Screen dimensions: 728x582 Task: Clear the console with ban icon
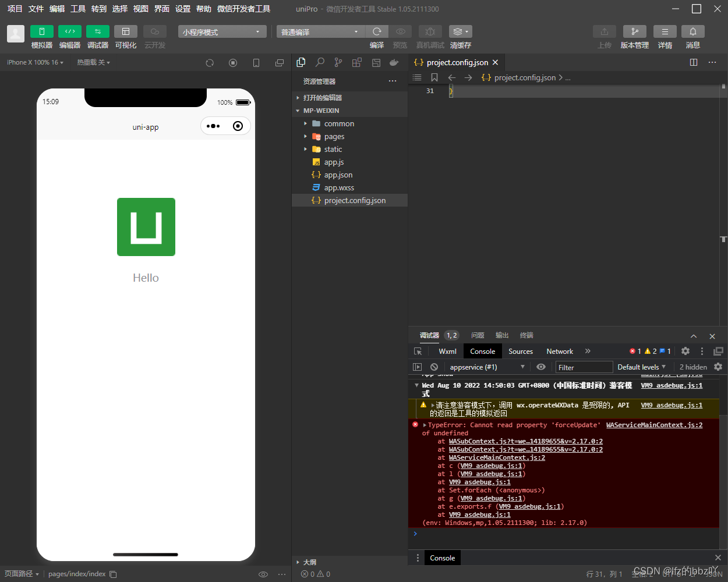tap(434, 367)
